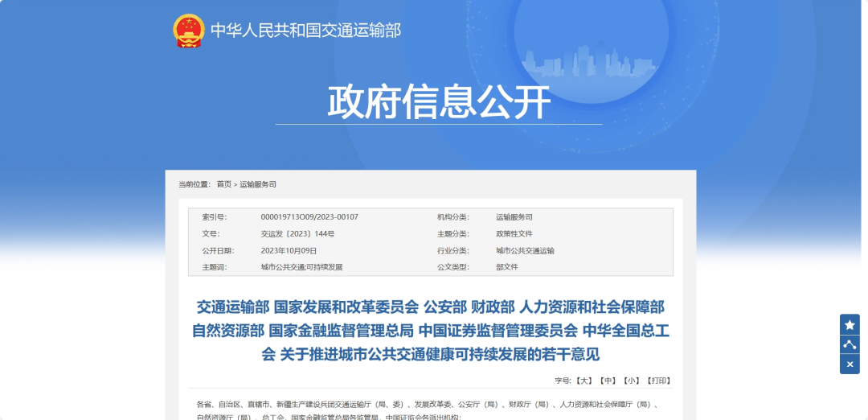Click the star favorite icon in side widget
Viewport: 868px width, 420px height.
pyautogui.click(x=850, y=325)
